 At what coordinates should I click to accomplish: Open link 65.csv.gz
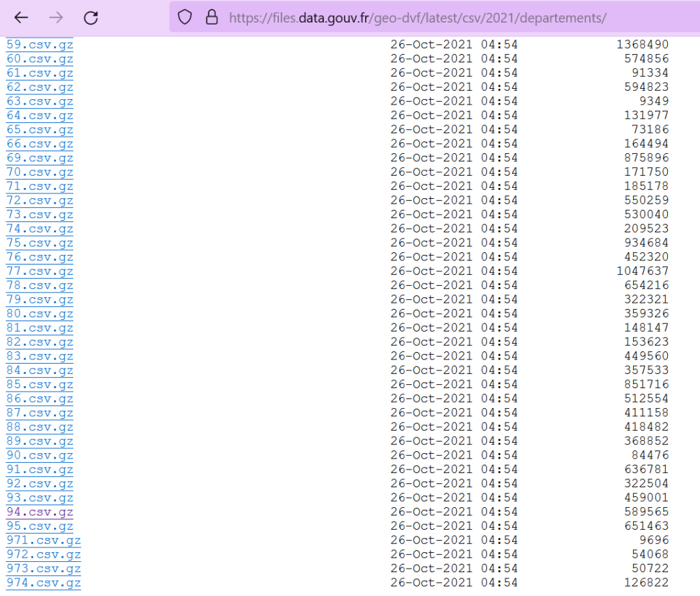click(x=40, y=129)
